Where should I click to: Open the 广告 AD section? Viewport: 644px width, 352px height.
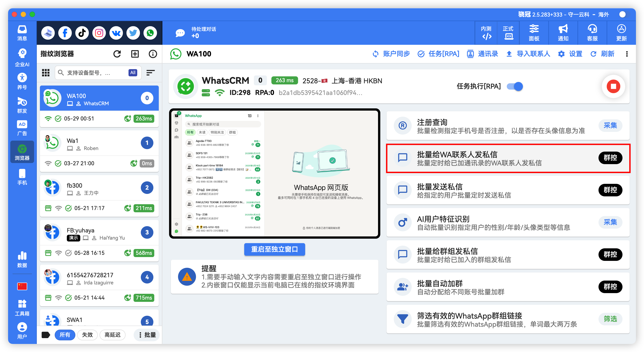point(22,128)
